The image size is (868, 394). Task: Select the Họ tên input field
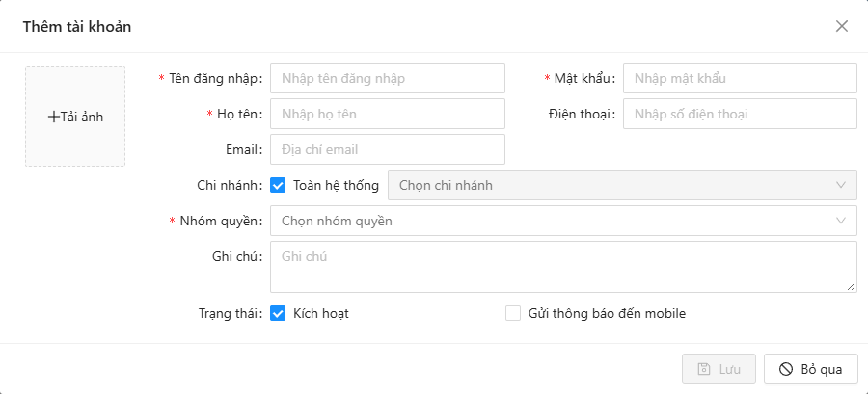(388, 114)
